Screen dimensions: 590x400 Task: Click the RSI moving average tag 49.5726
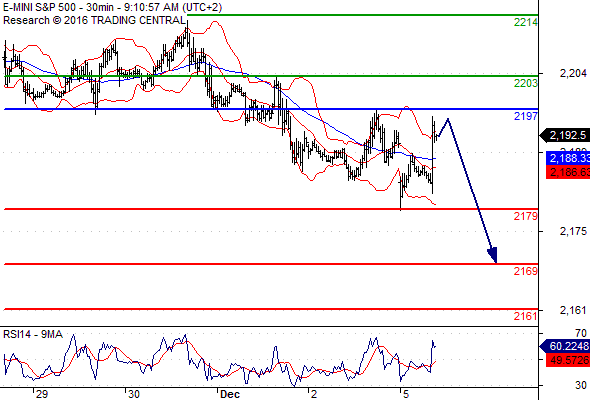click(x=568, y=360)
